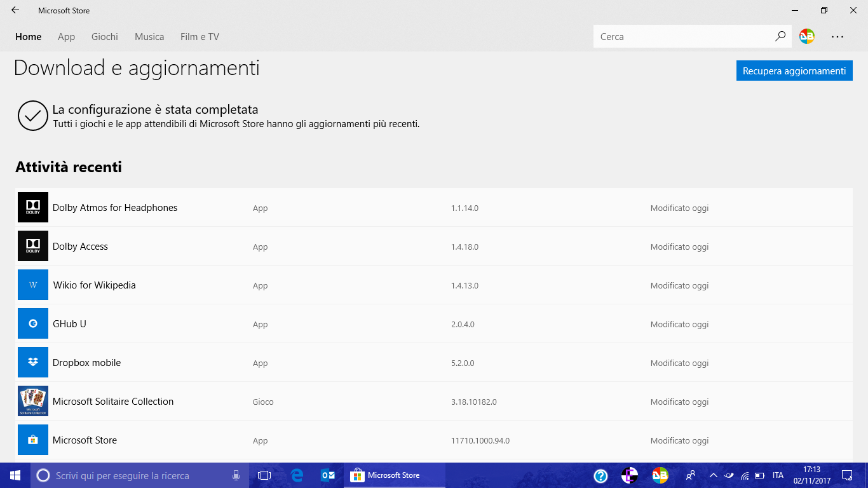
Task: Click the battery status tray icon
Action: 759,475
